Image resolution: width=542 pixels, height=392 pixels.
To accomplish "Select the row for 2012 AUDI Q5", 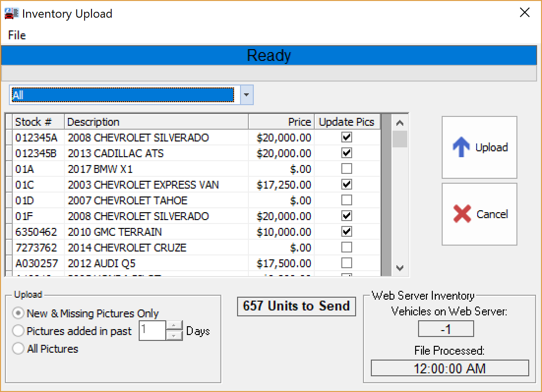I will coord(148,263).
